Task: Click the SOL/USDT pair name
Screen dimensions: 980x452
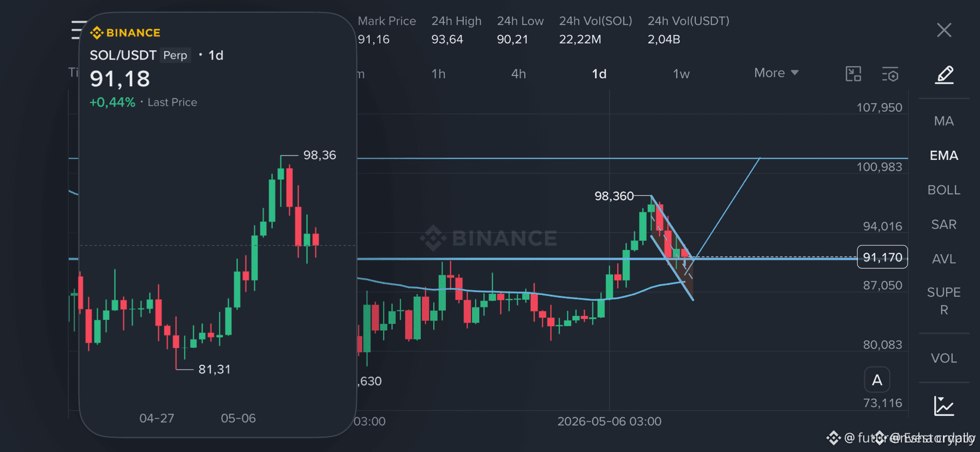Action: (123, 55)
